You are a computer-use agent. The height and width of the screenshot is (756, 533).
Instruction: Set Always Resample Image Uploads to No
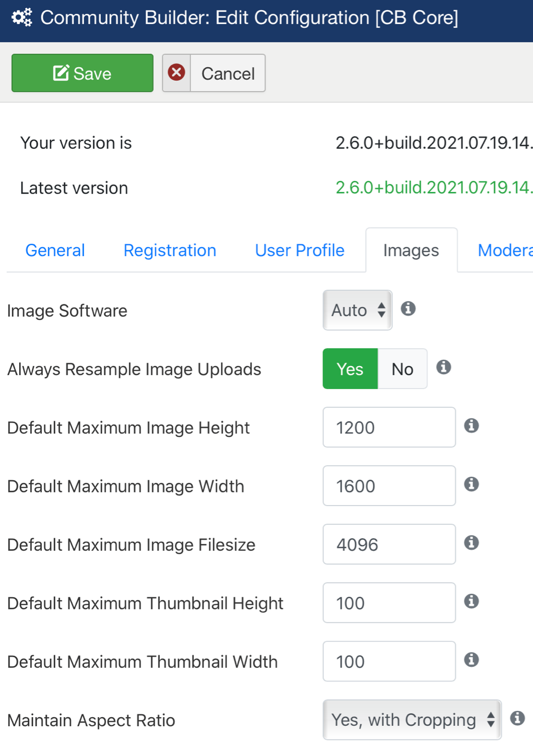(x=403, y=368)
